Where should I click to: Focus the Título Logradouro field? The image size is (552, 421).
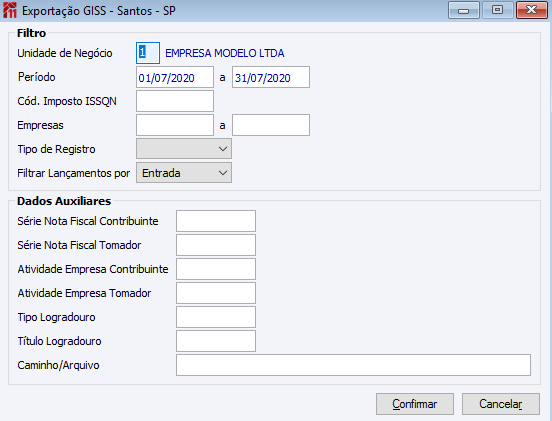coord(216,341)
